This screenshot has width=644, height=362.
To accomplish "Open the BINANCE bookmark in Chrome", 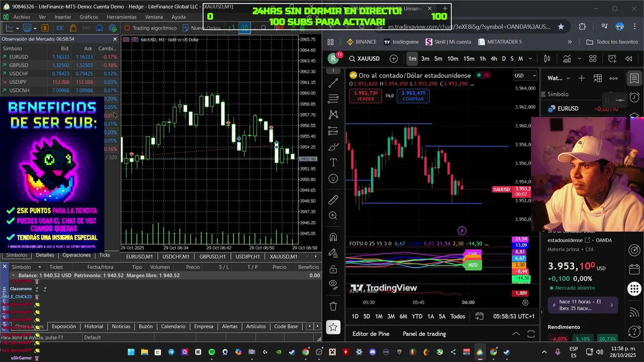I will click(x=361, y=42).
